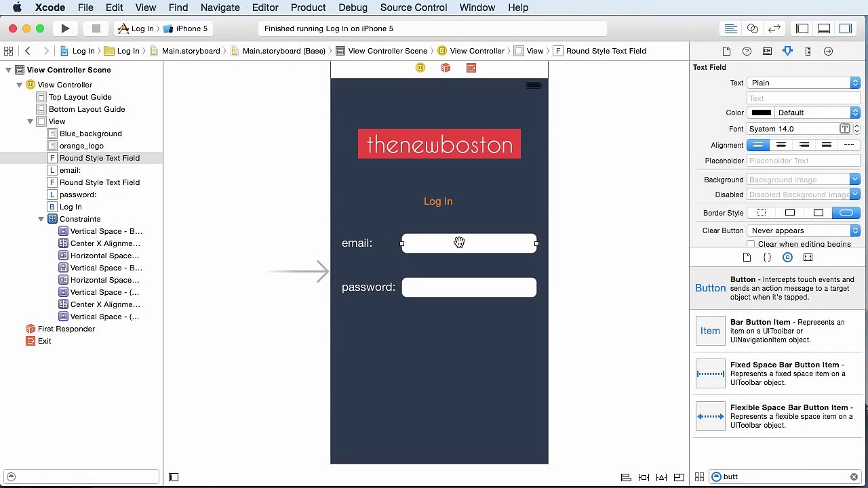Select the rounded rect border style
The image size is (868, 488).
coord(846,213)
